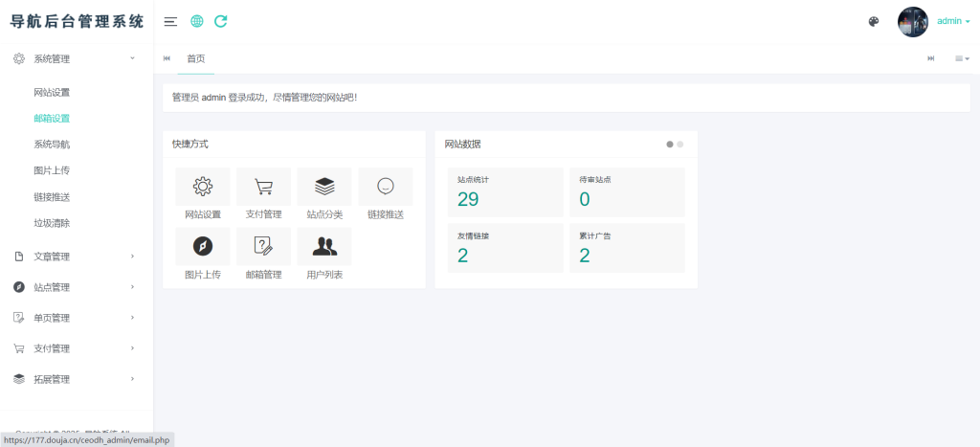
Task: Click the 站点管理 compass icon in sidebar
Action: [19, 287]
